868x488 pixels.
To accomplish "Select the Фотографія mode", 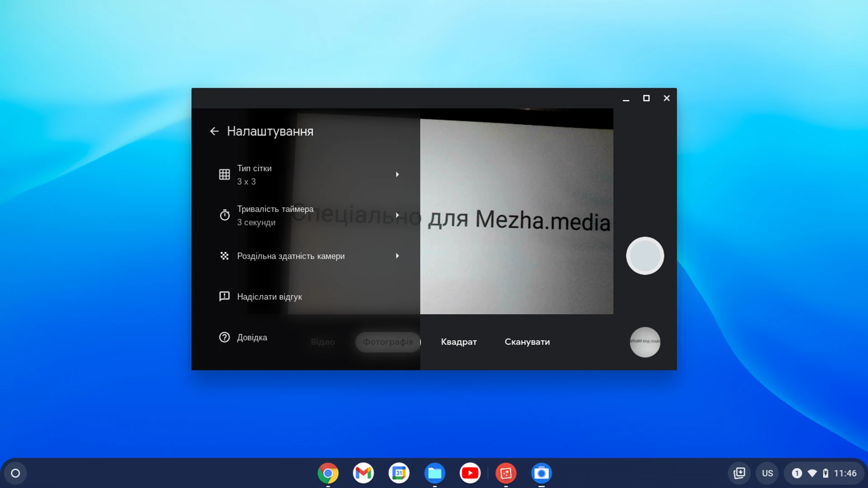I will tap(388, 342).
